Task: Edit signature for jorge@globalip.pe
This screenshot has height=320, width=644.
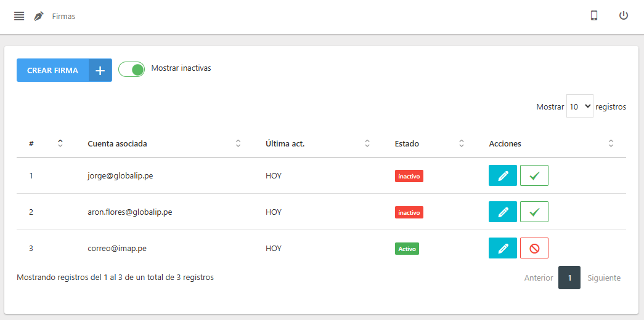Action: coord(503,176)
